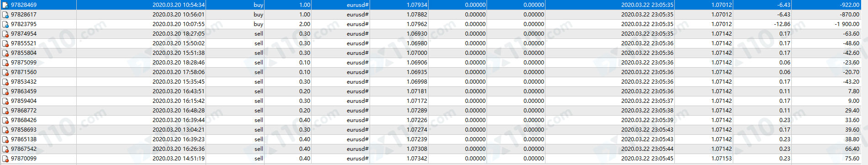
Task: Click the eurusd# symbol in the 97853432 row
Action: 358,82
